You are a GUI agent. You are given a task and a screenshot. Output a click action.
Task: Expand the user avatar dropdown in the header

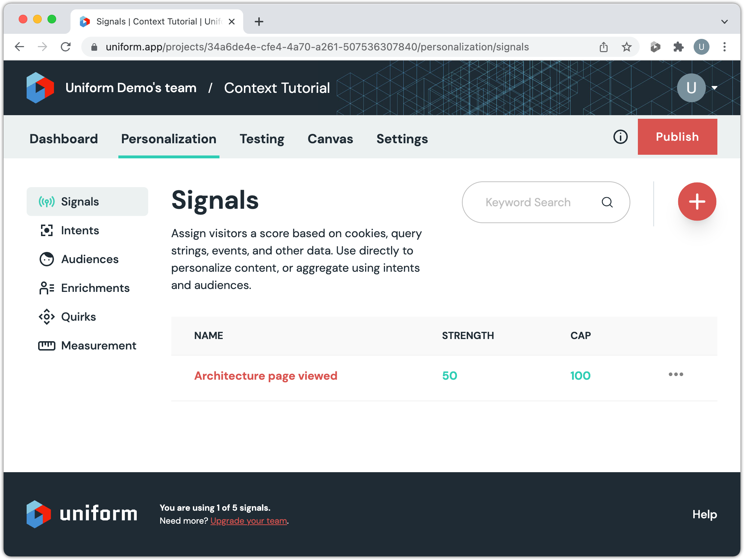tap(714, 88)
